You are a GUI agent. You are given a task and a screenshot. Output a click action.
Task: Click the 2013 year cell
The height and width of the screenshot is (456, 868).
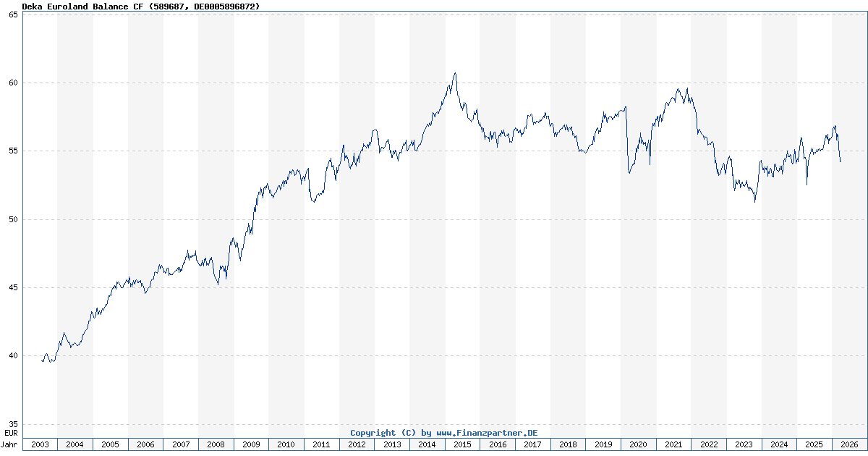[391, 444]
